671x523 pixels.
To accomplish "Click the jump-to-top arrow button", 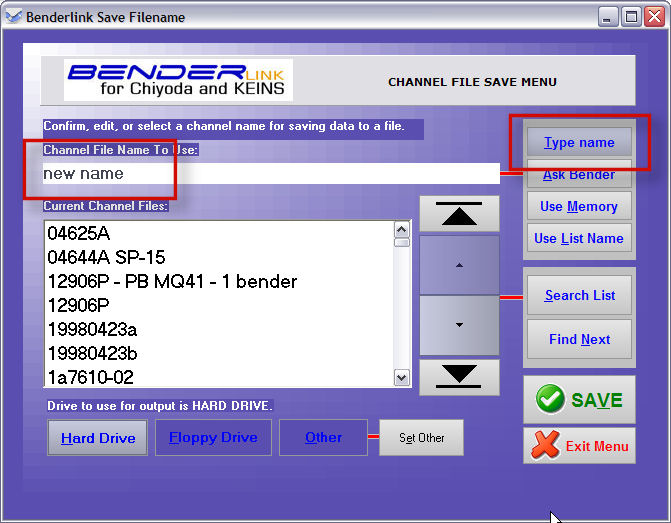I will (x=459, y=213).
